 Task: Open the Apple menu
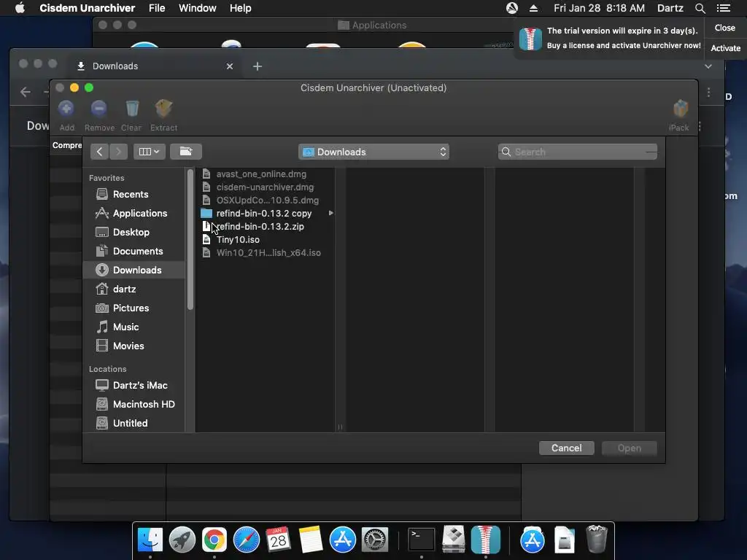pyautogui.click(x=20, y=8)
